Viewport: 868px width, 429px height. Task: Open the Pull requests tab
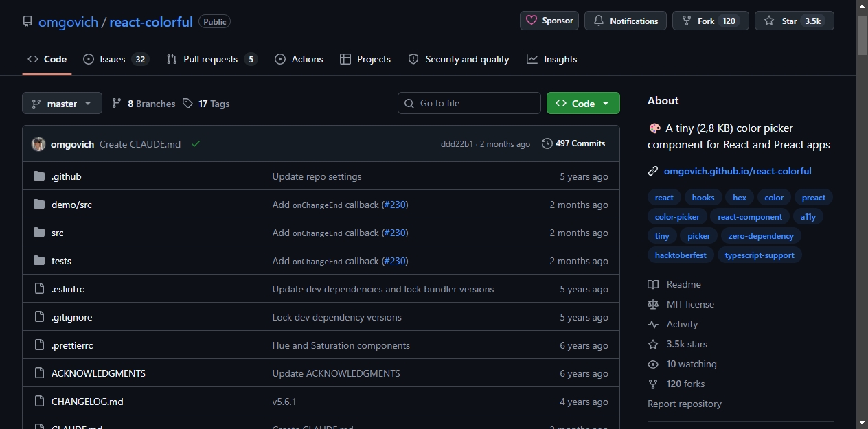(212, 59)
